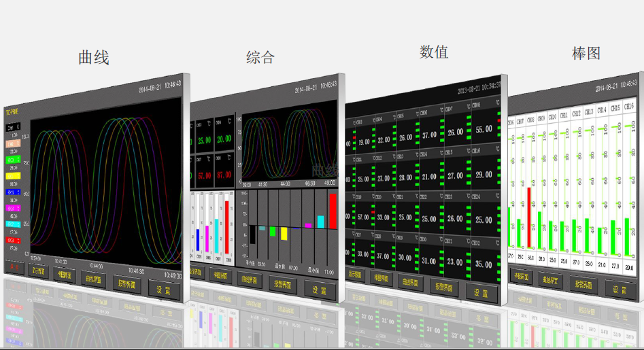Screen dimensions: 644x350
Task: Click the tall red bar in 综合 histogram
Action: 333,211
